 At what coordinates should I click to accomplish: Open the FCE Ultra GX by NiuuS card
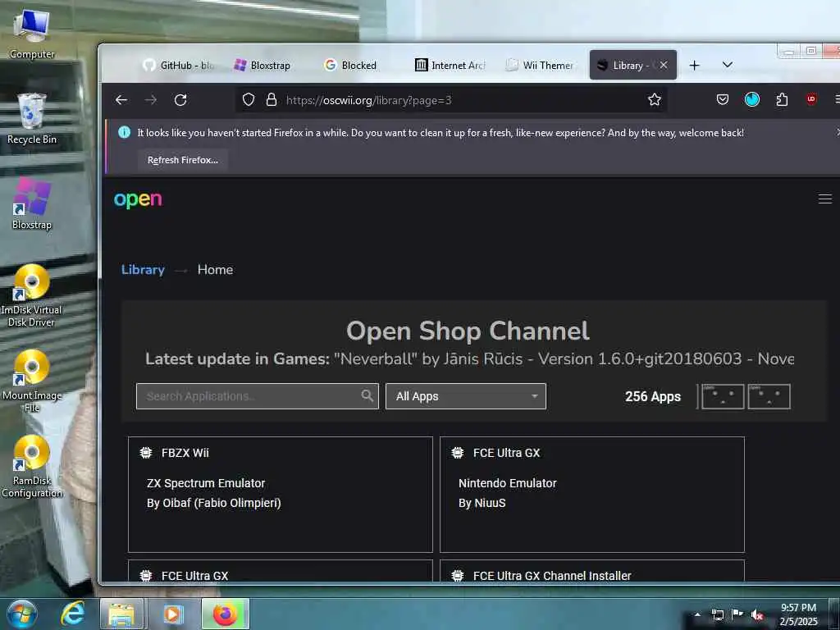tap(592, 495)
